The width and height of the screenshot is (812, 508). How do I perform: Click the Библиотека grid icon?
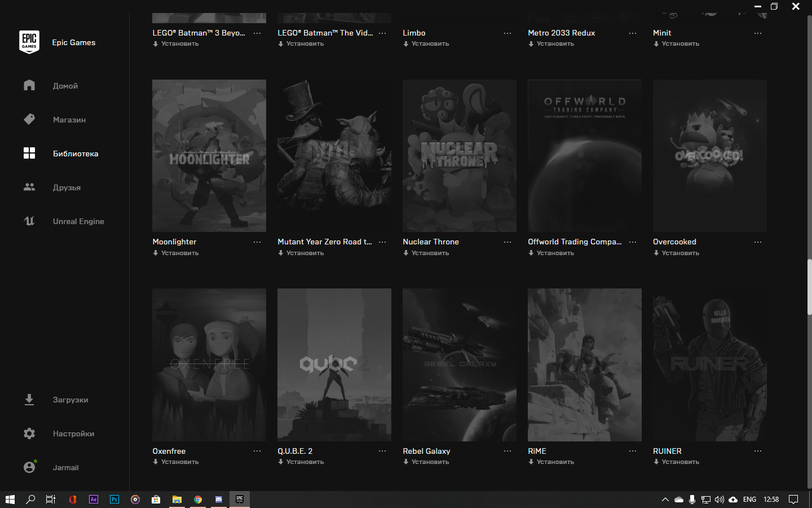click(x=29, y=153)
